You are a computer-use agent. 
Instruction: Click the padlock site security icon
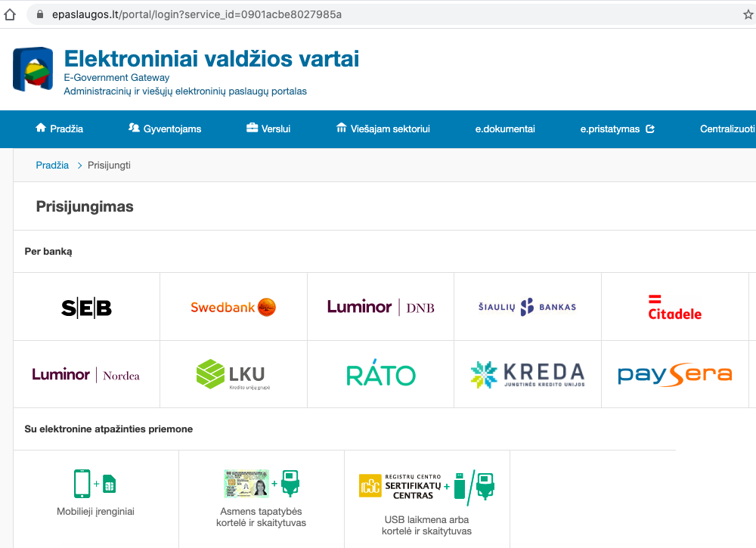click(40, 14)
